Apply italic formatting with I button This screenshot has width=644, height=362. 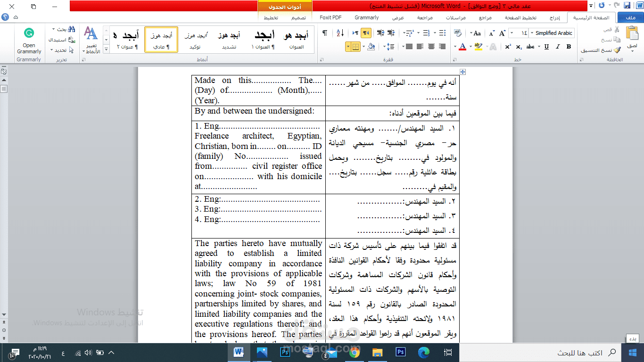coord(558,47)
